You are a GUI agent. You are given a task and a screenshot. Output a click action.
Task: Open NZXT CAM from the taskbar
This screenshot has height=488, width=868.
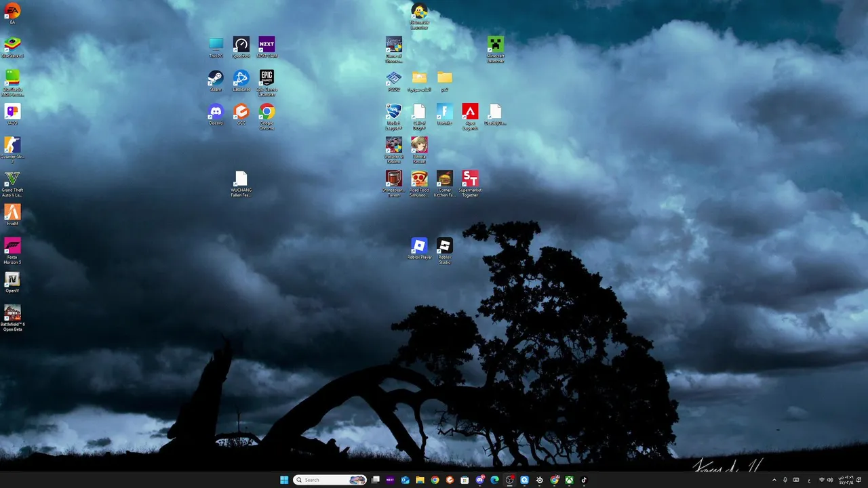(x=390, y=480)
